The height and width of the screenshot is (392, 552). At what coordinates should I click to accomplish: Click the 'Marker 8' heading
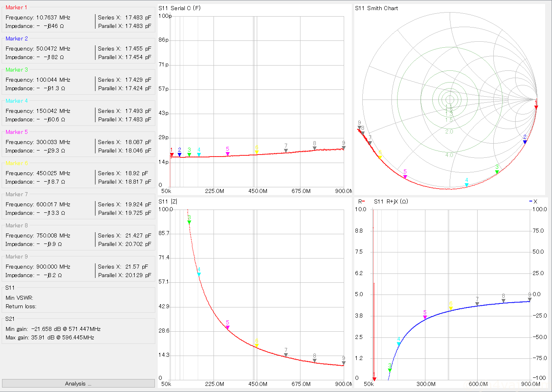(x=17, y=225)
